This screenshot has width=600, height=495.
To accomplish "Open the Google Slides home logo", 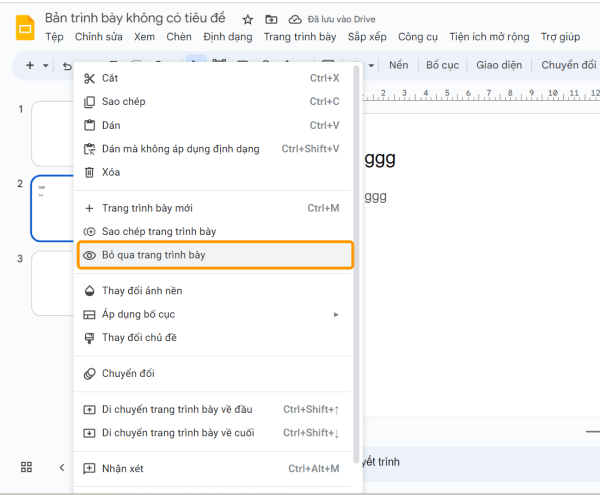I will click(x=25, y=28).
